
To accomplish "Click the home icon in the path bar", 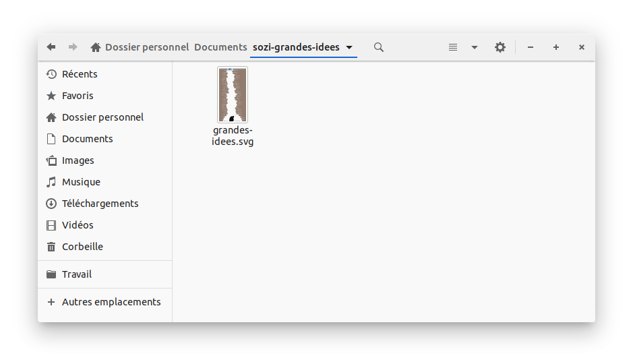I will [96, 47].
